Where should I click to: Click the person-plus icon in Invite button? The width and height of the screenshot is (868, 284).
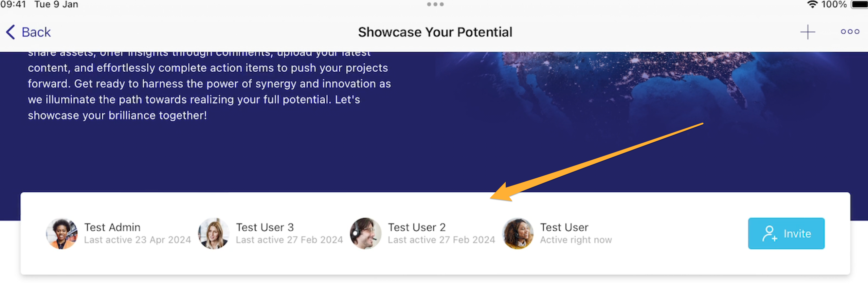click(770, 233)
